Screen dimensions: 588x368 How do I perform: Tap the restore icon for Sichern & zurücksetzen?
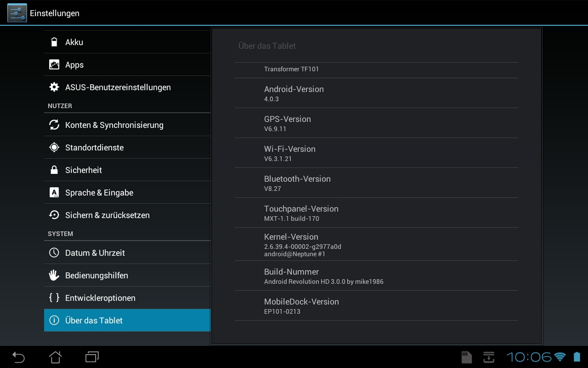point(54,215)
